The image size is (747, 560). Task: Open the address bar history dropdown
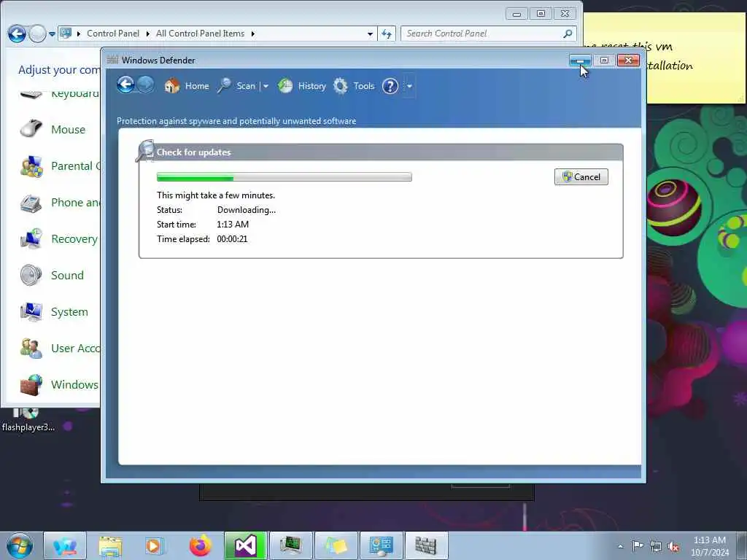[370, 34]
